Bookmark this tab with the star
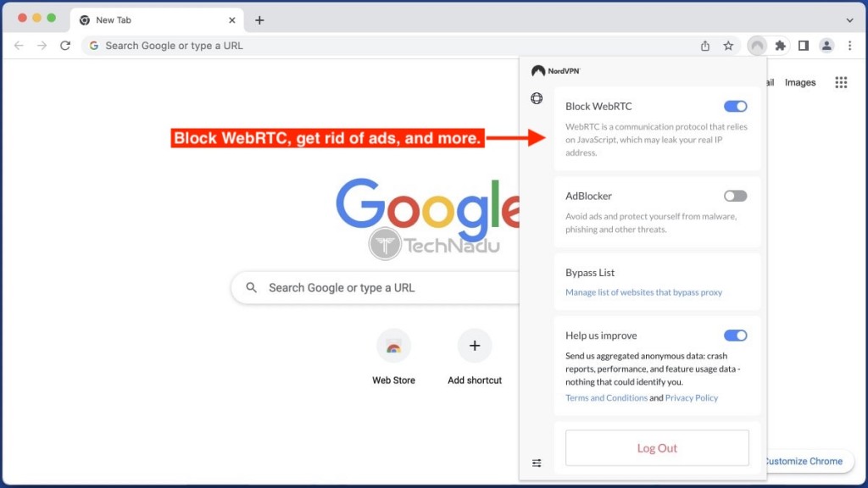The image size is (868, 488). point(728,46)
